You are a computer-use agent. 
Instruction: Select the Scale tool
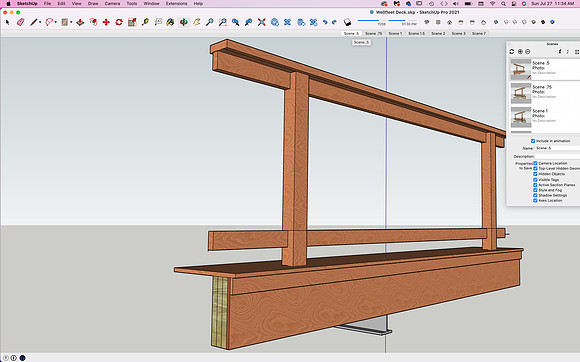tap(132, 23)
